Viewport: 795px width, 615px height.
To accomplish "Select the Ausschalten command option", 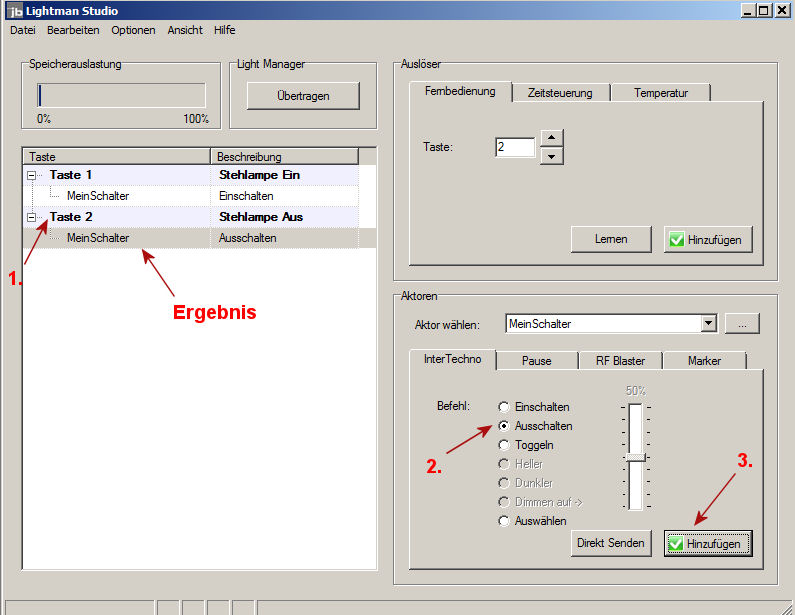I will 504,426.
